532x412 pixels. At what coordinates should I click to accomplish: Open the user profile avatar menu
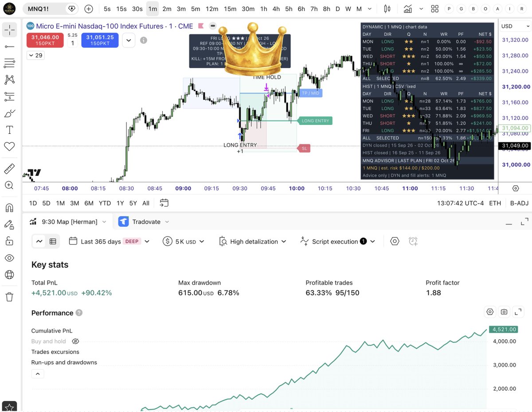(10, 8)
